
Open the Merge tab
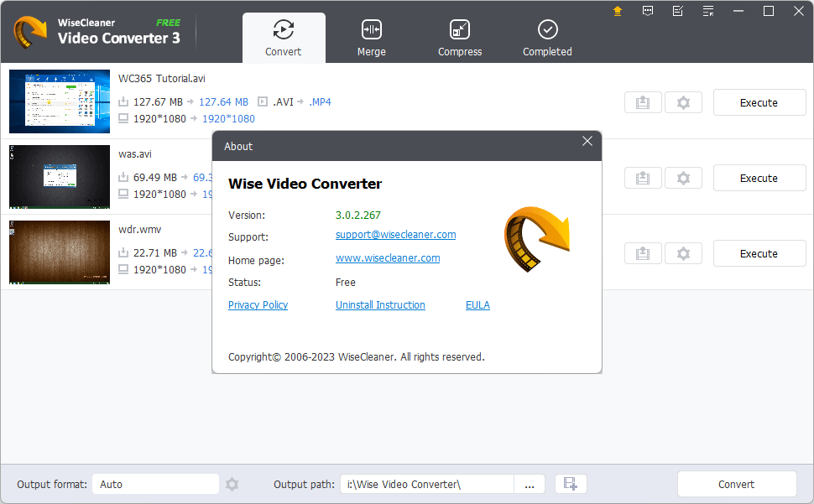click(x=372, y=38)
